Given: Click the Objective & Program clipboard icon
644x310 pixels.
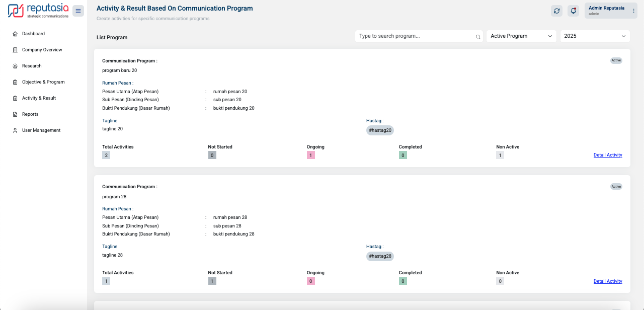Looking at the screenshot, I should pyautogui.click(x=15, y=82).
